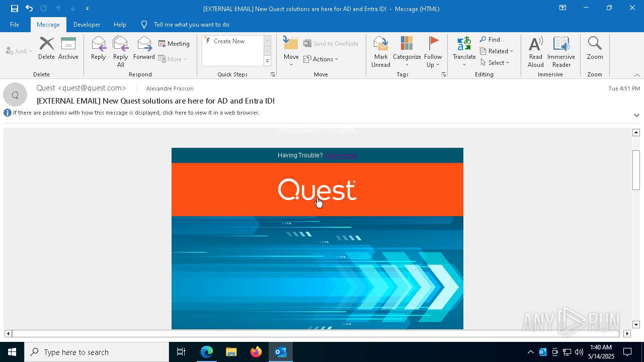Open the Zoom dialog

595,49
